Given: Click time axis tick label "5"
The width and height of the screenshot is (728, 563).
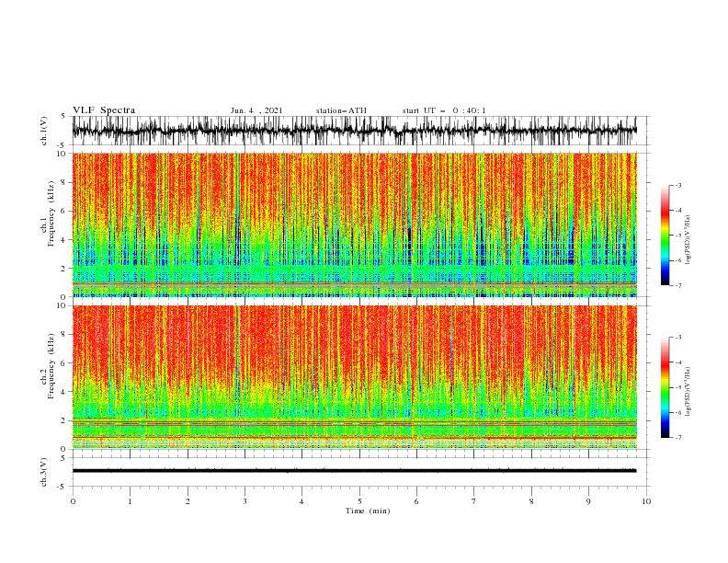Looking at the screenshot, I should pyautogui.click(x=359, y=501).
